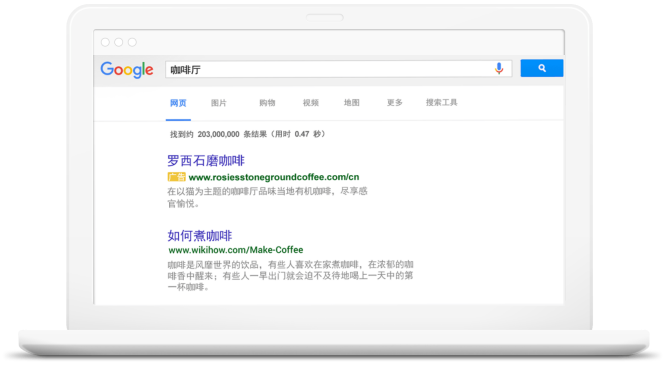
Task: Activate voice search microphone icon
Action: [499, 68]
